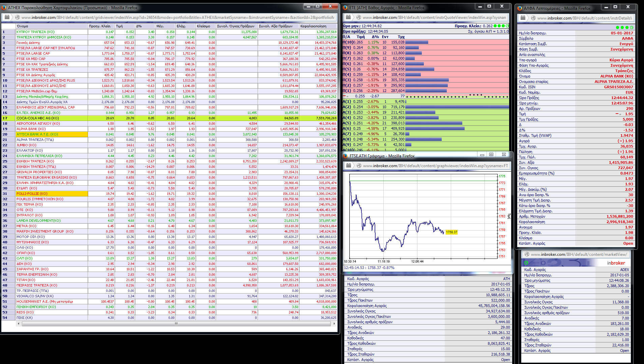Screen dimensions: 644x364
Task: Select the ΠΕΙΡΑΙΩΣ ΤΡΑΠΕΖΑ (KO) row
Action: [x=169, y=285]
